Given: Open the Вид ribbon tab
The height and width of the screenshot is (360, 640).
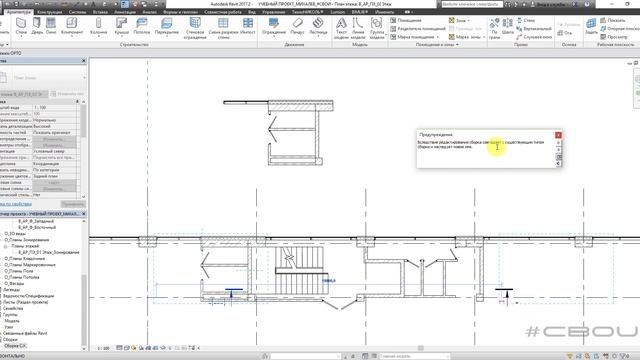Looking at the screenshot, I should pyautogui.click(x=252, y=12).
